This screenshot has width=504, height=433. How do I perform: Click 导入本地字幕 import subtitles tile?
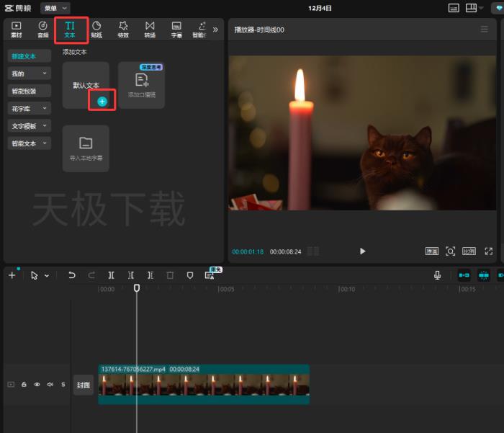click(86, 148)
